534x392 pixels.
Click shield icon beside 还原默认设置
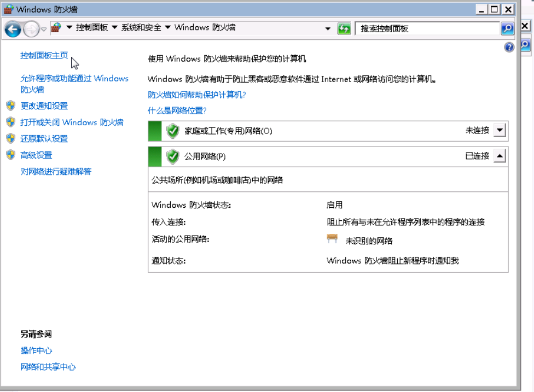pos(11,138)
